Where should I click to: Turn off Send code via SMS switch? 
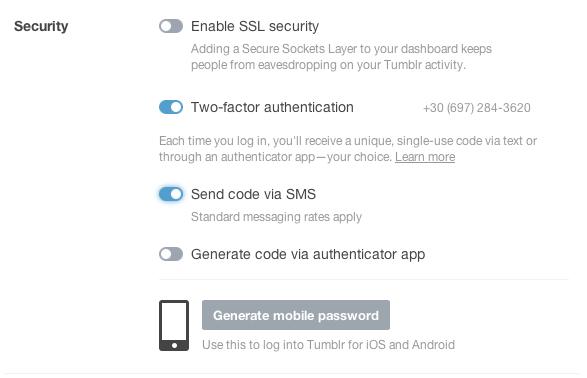click(x=171, y=194)
